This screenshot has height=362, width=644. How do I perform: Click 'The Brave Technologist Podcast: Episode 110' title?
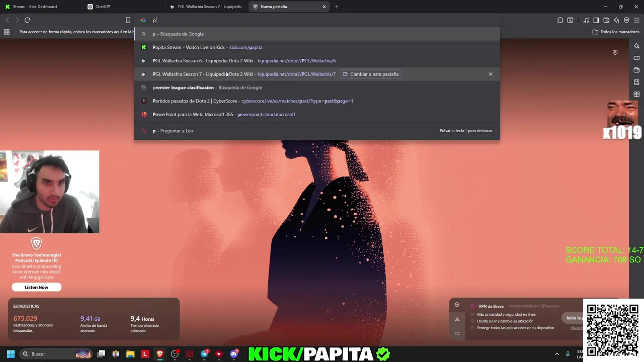point(36,258)
